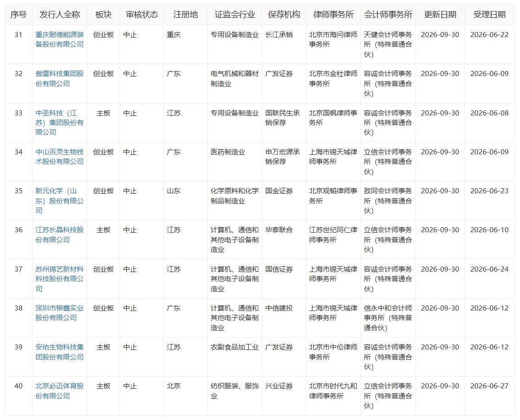Open the 深圳市柳鑫实业股份有限公司 issuer link
This screenshot has width=520, height=420.
tap(59, 313)
